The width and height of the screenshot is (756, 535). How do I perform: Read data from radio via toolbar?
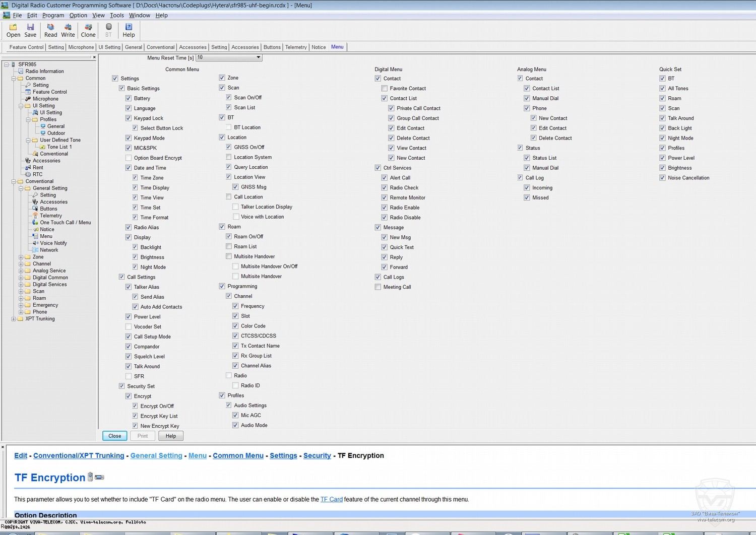50,30
